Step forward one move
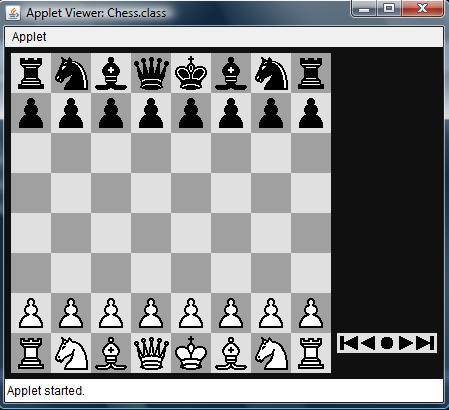Screen dimensions: 449x410 [405, 343]
